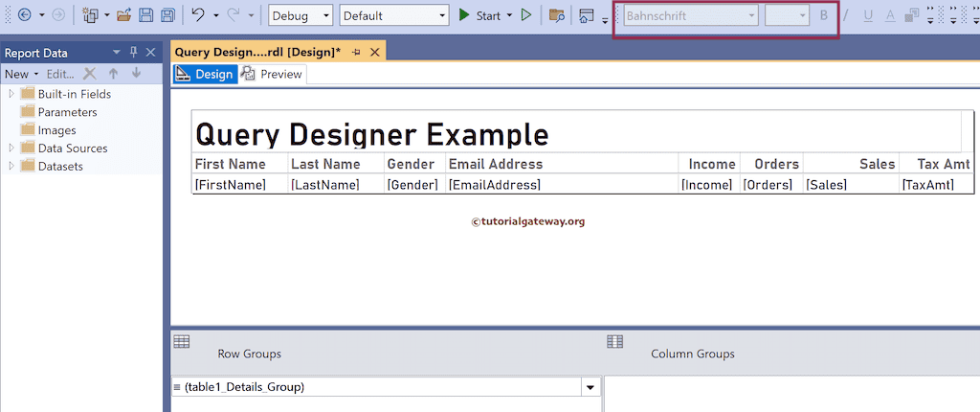Select the Parameters folder
Image resolution: width=980 pixels, height=412 pixels.
point(59,112)
